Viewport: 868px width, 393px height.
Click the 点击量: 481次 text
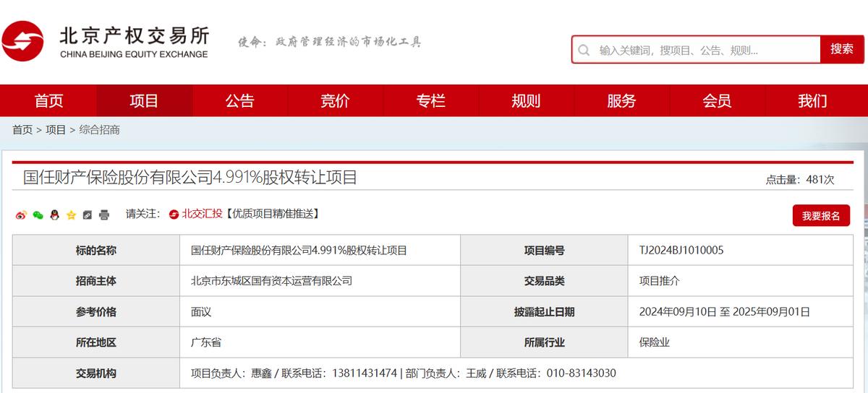[800, 179]
